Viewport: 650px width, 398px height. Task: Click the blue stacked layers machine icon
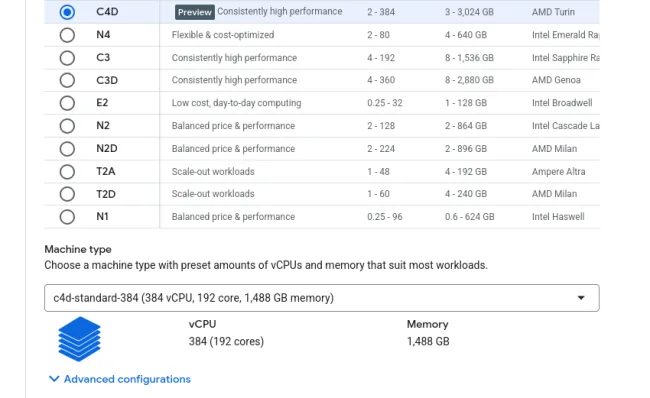tap(80, 339)
